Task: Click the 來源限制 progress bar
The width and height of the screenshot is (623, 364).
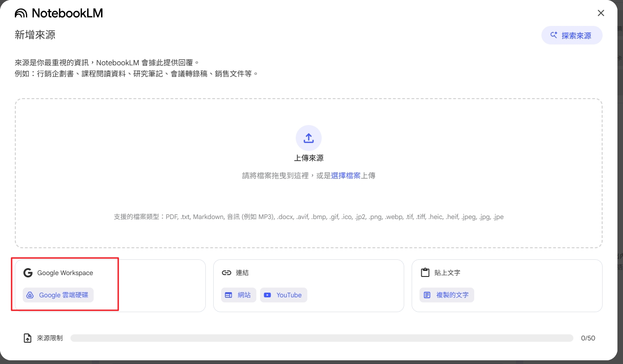Action: (x=322, y=338)
